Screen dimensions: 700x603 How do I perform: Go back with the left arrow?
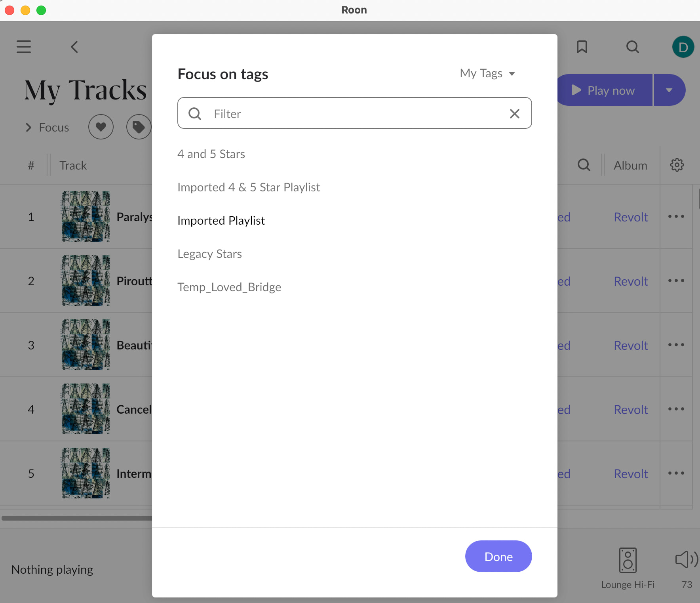74,47
